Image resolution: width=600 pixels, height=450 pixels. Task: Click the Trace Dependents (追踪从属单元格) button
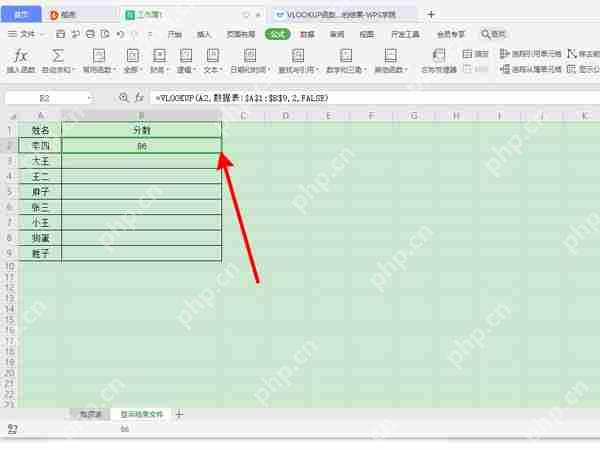coord(530,69)
